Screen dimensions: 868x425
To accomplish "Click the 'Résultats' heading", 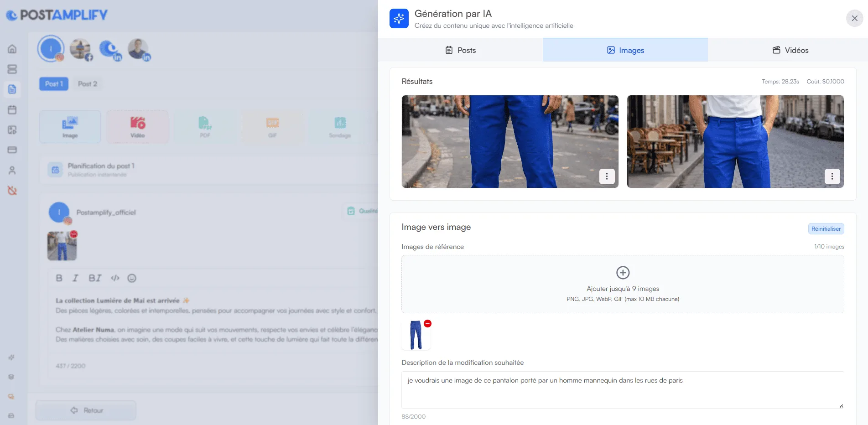I will pyautogui.click(x=417, y=81).
